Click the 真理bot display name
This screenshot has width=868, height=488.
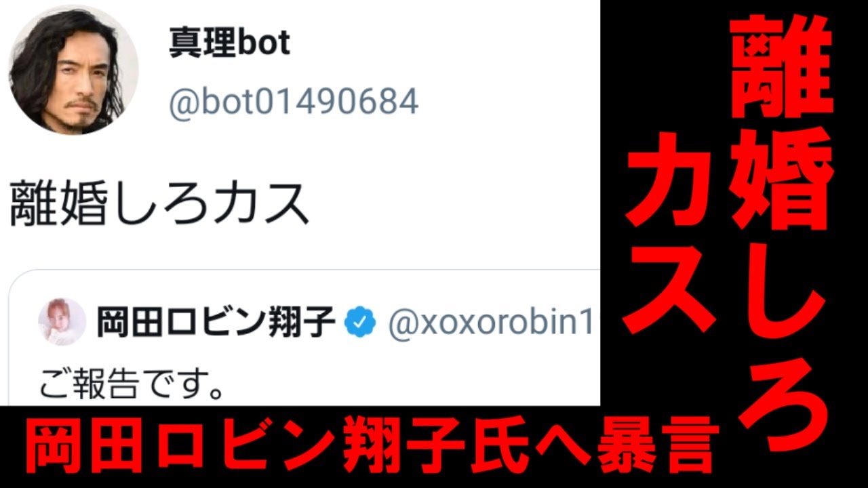[229, 44]
